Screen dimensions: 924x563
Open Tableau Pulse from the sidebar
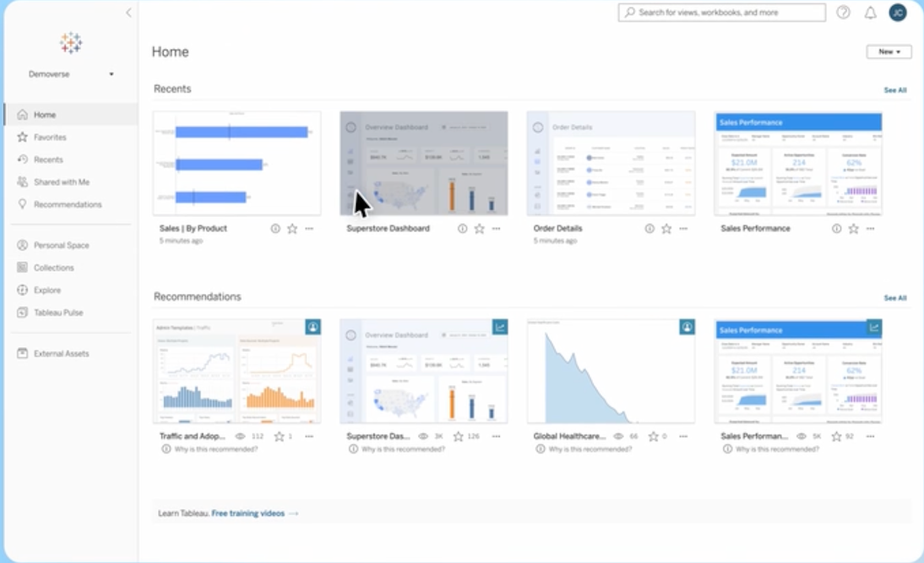pos(58,312)
